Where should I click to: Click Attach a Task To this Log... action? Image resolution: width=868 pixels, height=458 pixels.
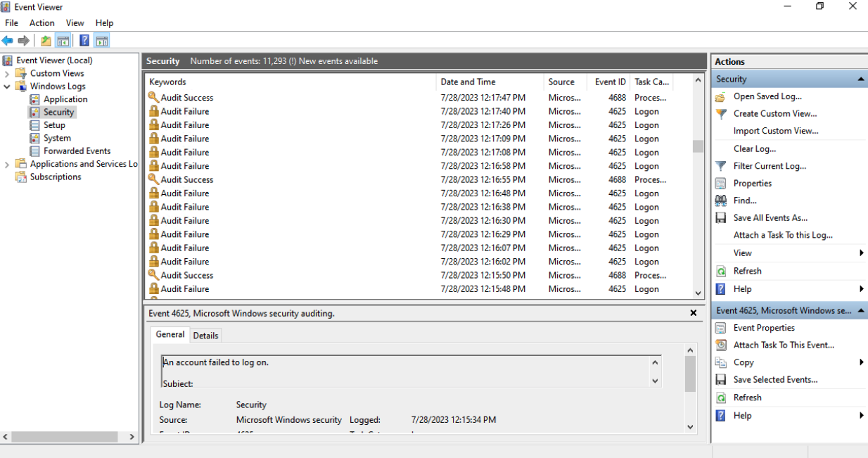pos(783,236)
